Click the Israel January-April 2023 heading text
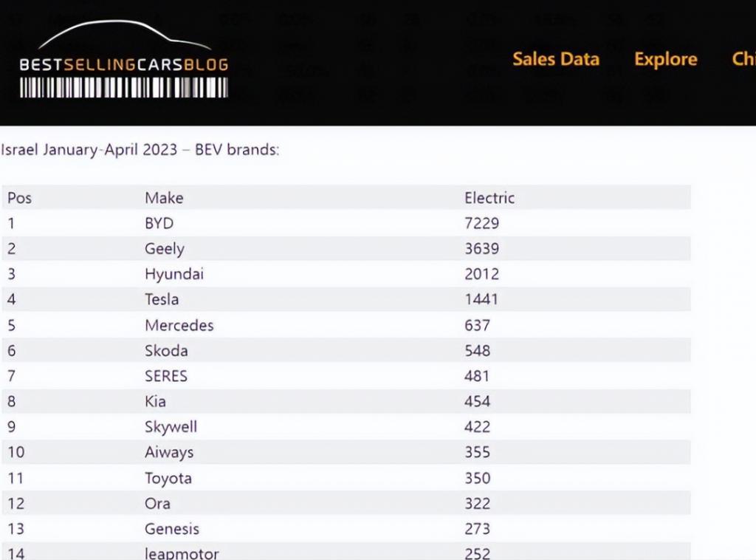Viewport: 756px width, 560px height. pyautogui.click(x=140, y=149)
